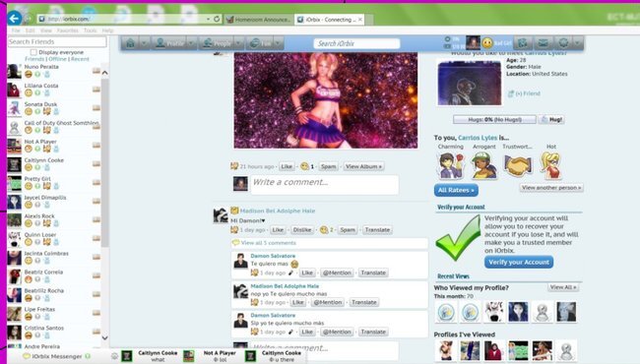Open the Home icon in iOrbix toolbar

(x=131, y=43)
